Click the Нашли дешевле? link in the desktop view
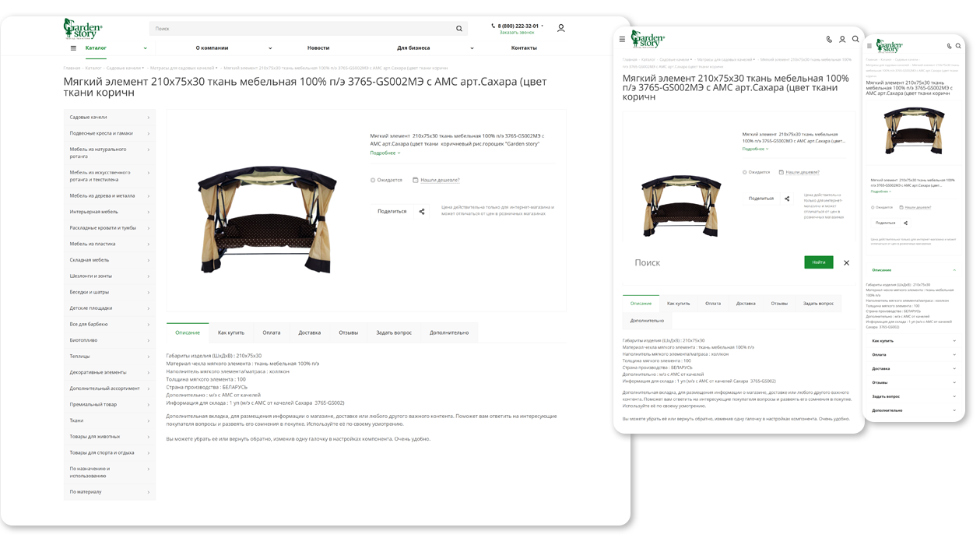Viewport: 980px width, 559px height. pyautogui.click(x=440, y=180)
